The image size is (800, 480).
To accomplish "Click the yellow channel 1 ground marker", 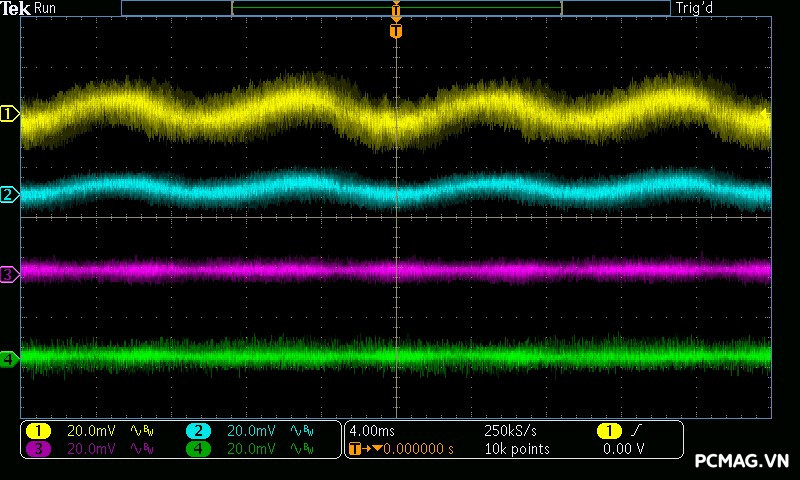I will tap(10, 115).
